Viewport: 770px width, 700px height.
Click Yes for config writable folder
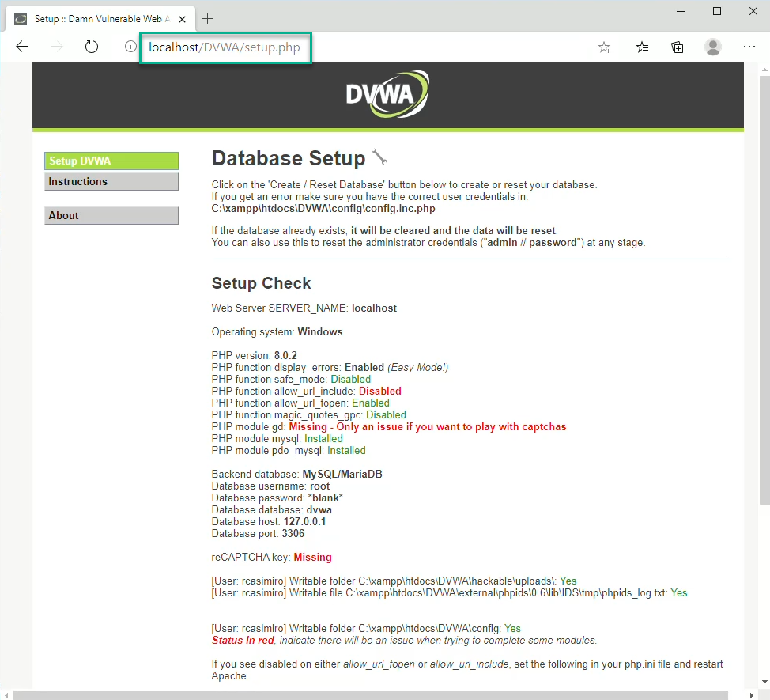(513, 628)
